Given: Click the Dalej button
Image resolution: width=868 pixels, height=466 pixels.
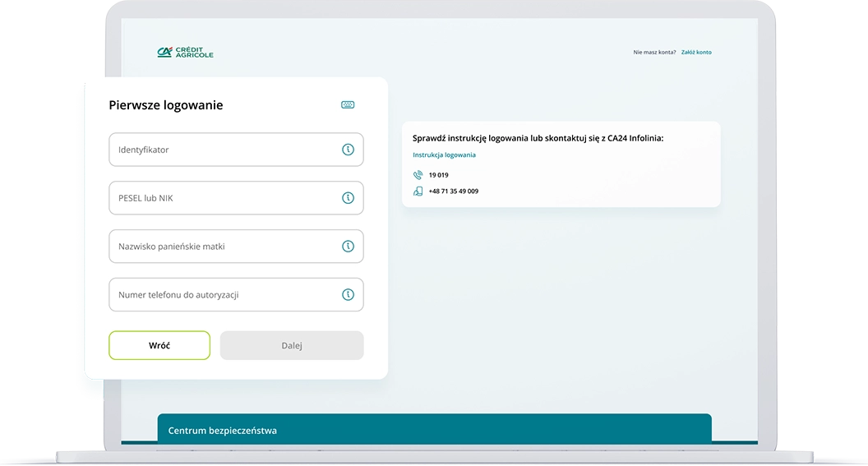Looking at the screenshot, I should [292, 345].
